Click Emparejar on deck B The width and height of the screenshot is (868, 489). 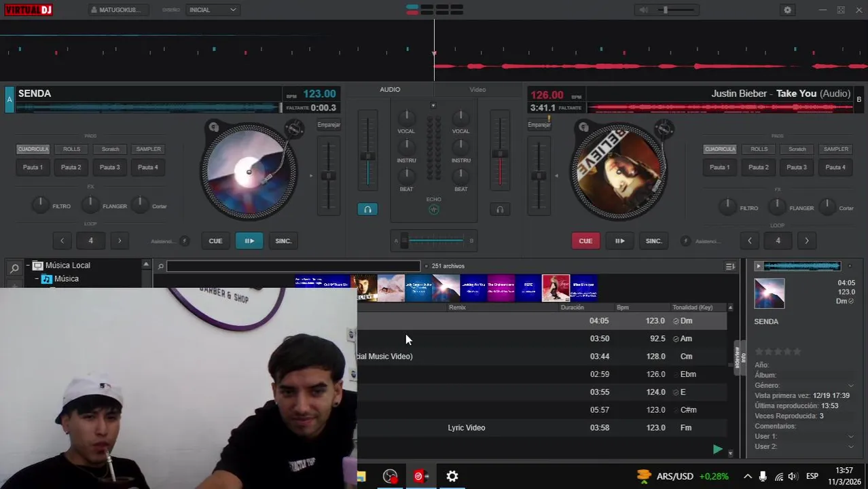[x=539, y=125]
